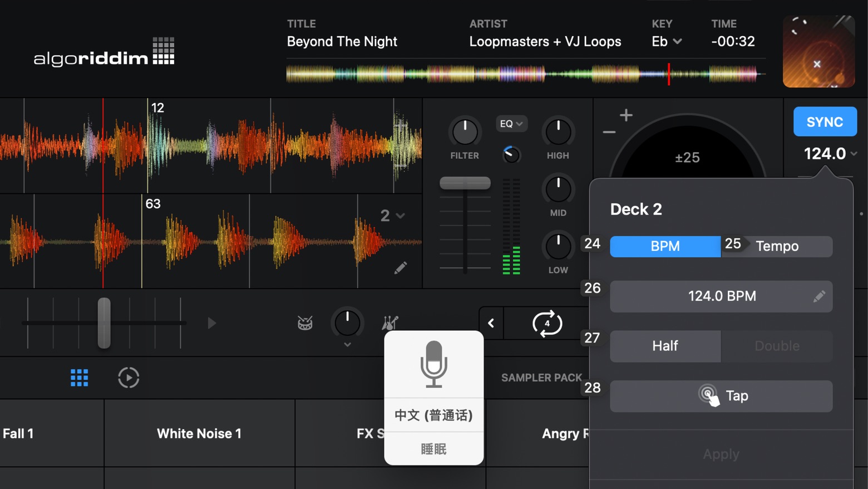
Task: Click the pitch range minus icon
Action: [609, 132]
